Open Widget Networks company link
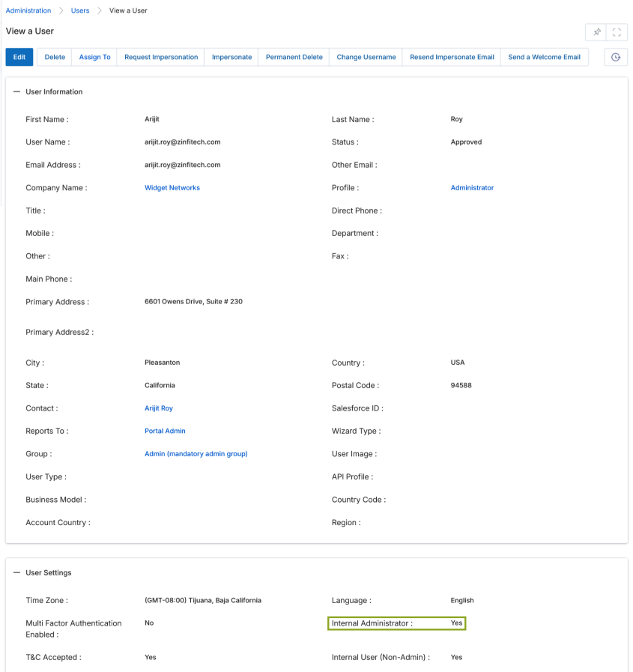The height and width of the screenshot is (672, 633). coord(172,188)
